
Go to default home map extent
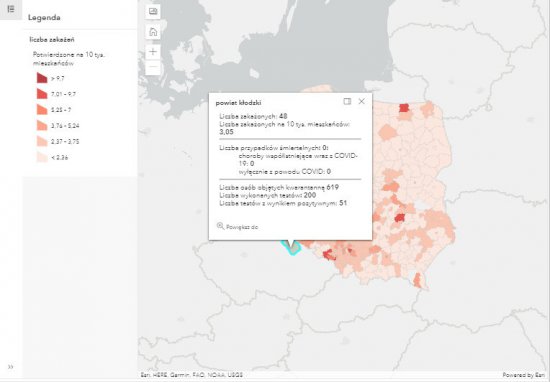(153, 32)
